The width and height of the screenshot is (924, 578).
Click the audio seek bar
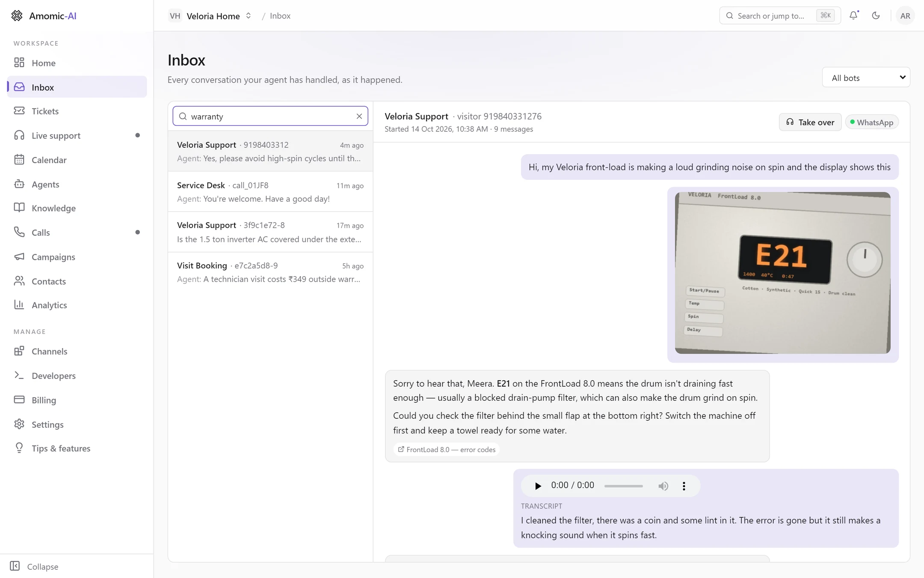click(x=623, y=486)
